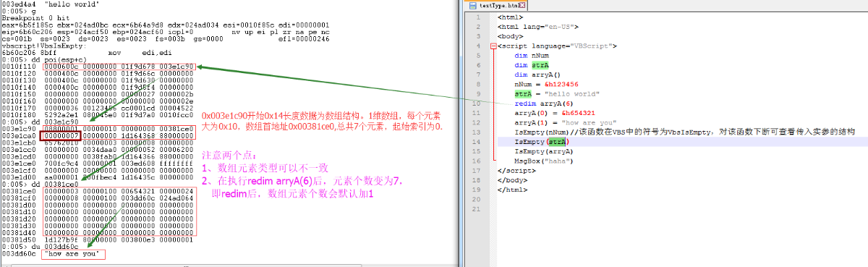Click the 'strA = "hello world"' line
This screenshot has height=267, width=868.
tap(557, 93)
